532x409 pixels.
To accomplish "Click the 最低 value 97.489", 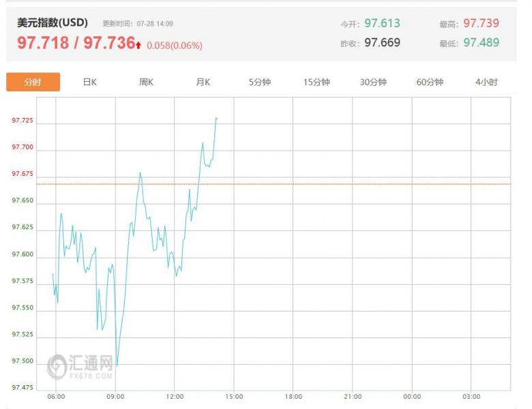I will coord(481,42).
